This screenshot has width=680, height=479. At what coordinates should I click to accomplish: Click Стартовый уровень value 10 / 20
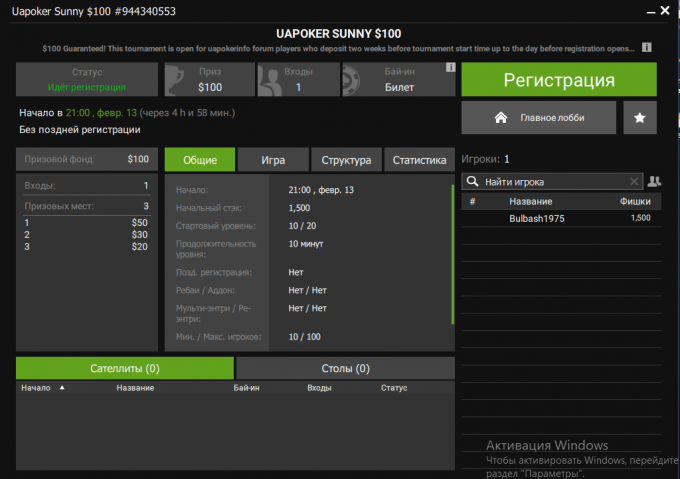click(302, 226)
